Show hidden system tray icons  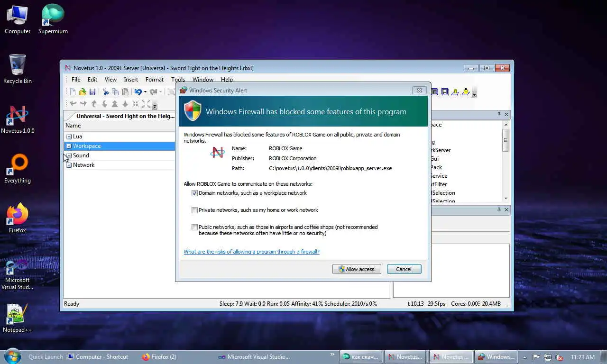(524, 357)
